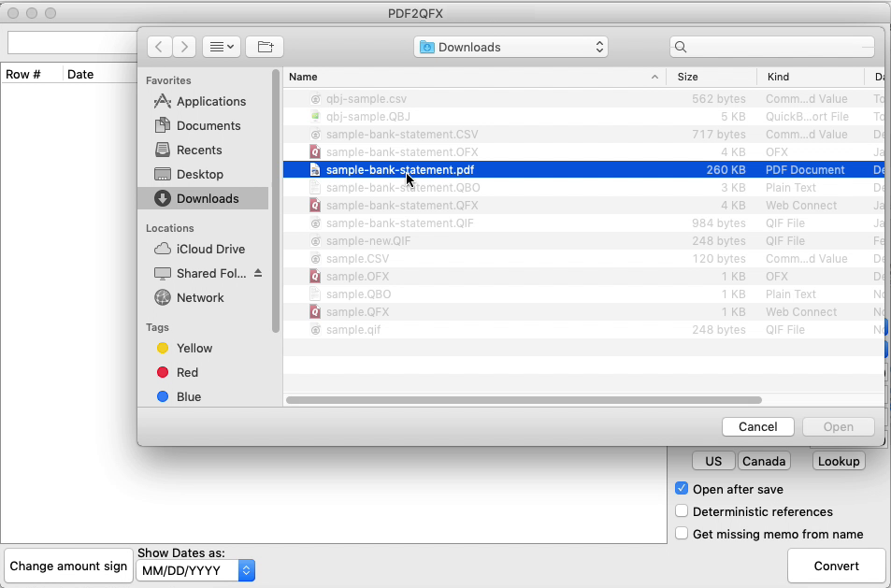Open the MM/DD/YYYY date format dropdown

(195, 570)
